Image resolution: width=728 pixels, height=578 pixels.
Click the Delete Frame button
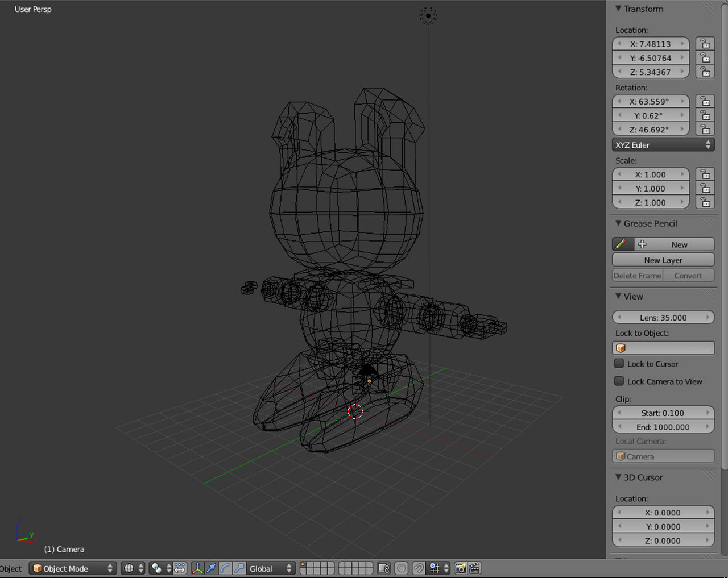(x=638, y=276)
